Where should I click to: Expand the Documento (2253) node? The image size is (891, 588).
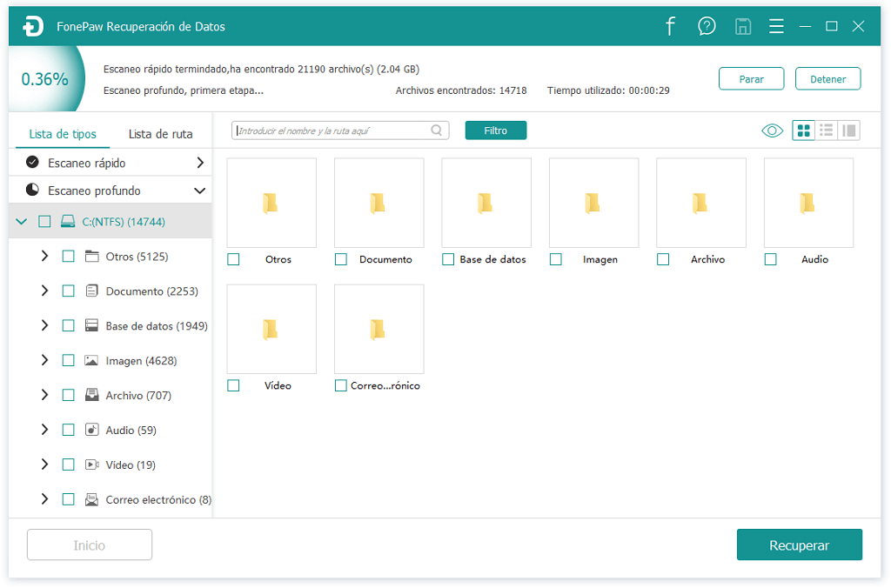tap(45, 291)
